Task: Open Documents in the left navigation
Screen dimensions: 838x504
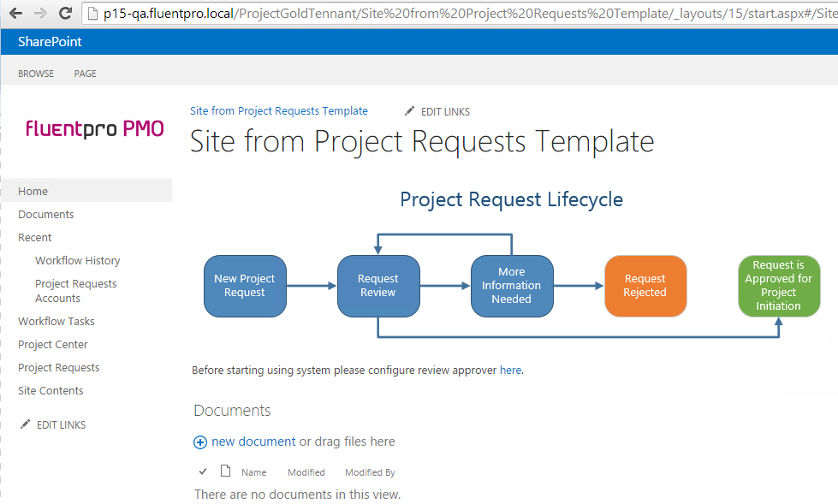Action: [x=46, y=214]
